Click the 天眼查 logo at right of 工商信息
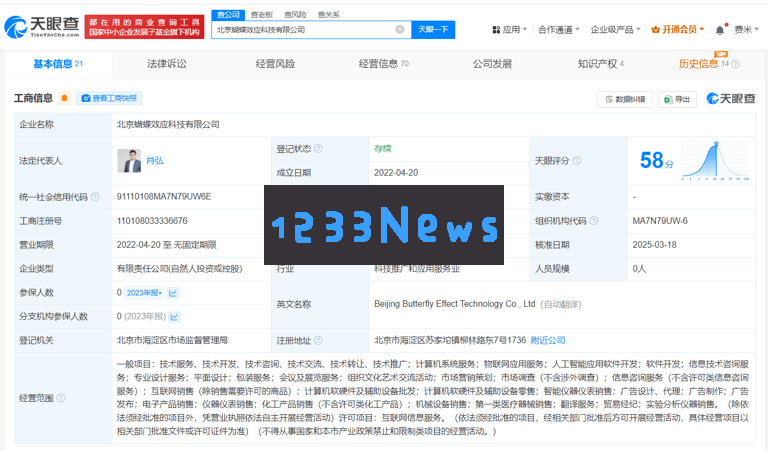The image size is (768, 451). (731, 98)
